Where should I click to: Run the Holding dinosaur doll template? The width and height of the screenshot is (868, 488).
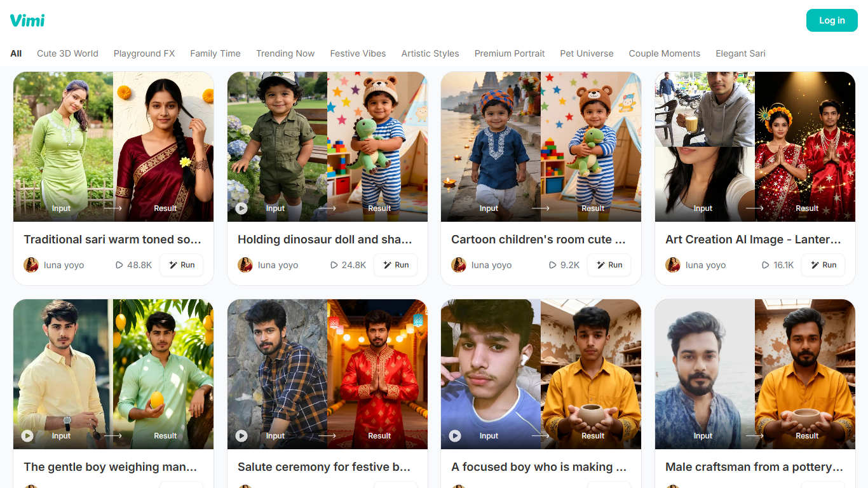(x=395, y=265)
